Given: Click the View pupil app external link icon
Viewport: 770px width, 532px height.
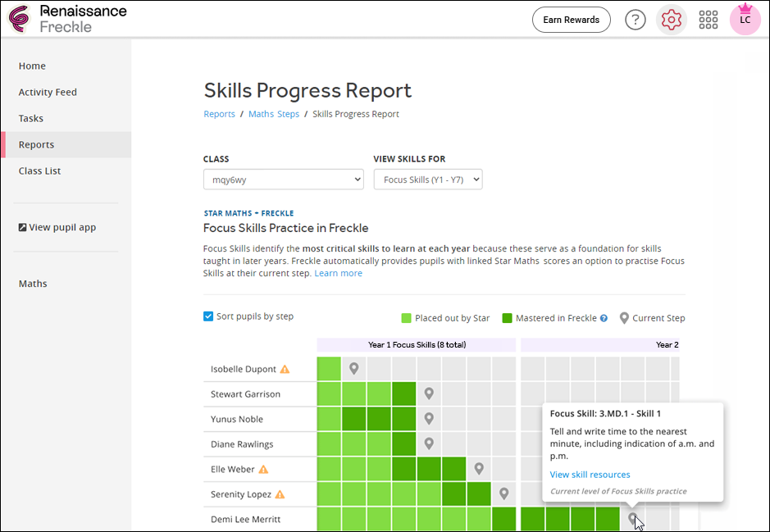Looking at the screenshot, I should (x=22, y=227).
